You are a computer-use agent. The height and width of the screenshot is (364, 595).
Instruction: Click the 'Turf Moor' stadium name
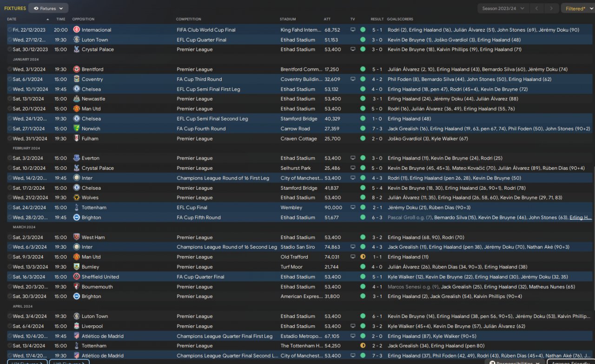point(291,267)
